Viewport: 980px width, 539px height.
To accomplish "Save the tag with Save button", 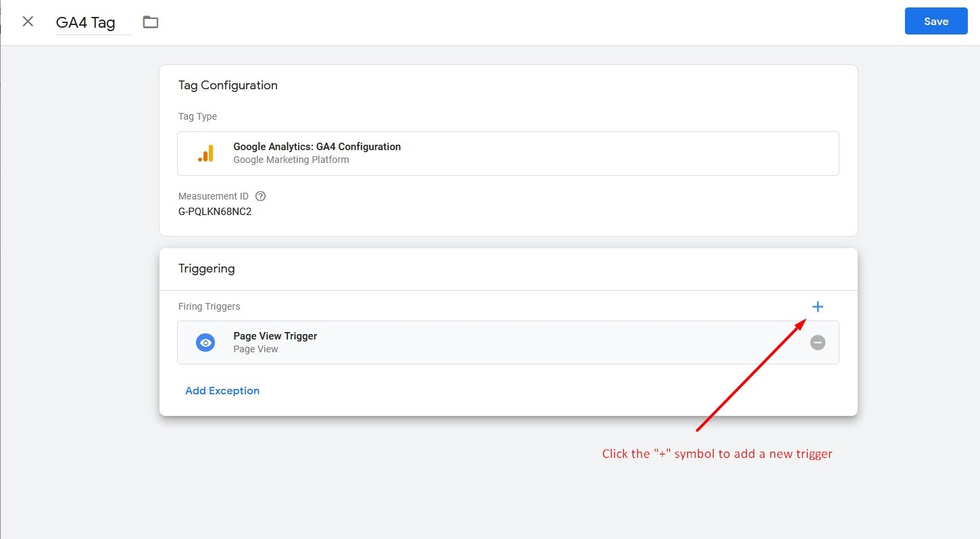I will pos(935,22).
